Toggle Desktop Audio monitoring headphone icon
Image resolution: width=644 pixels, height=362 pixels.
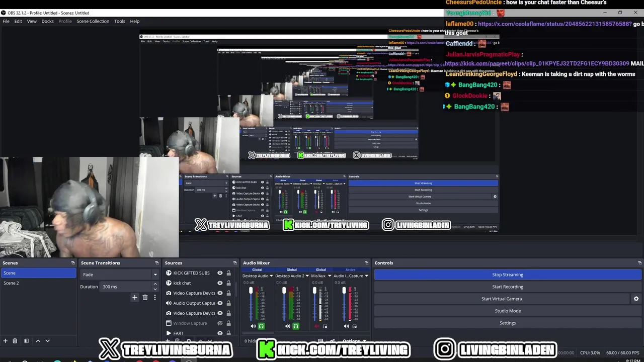click(x=261, y=326)
